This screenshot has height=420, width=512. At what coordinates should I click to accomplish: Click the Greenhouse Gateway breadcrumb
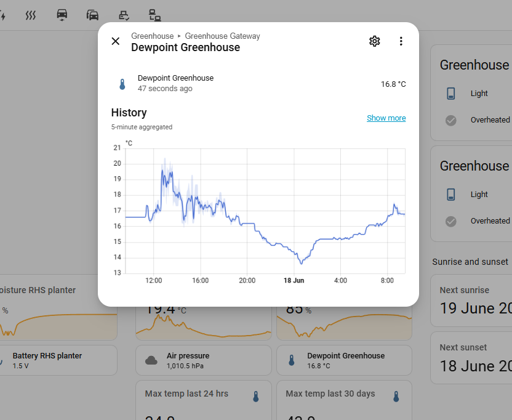point(222,36)
